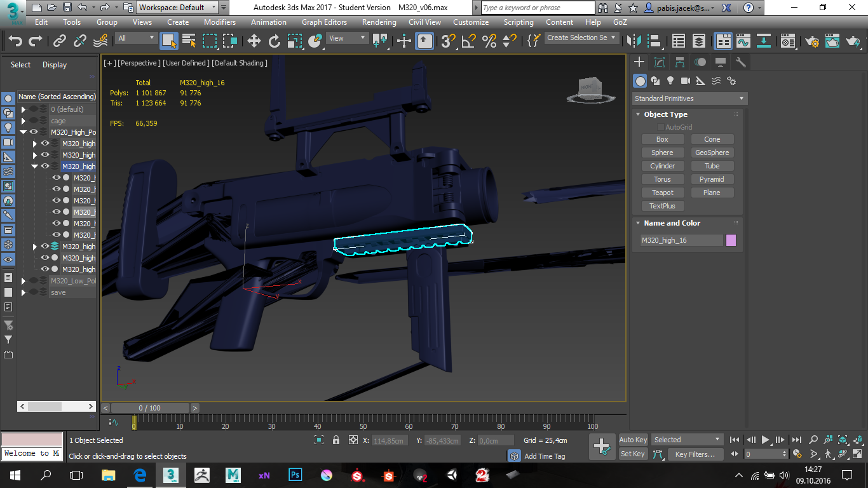Toggle visibility eye of 0 (default) layer

click(34, 109)
